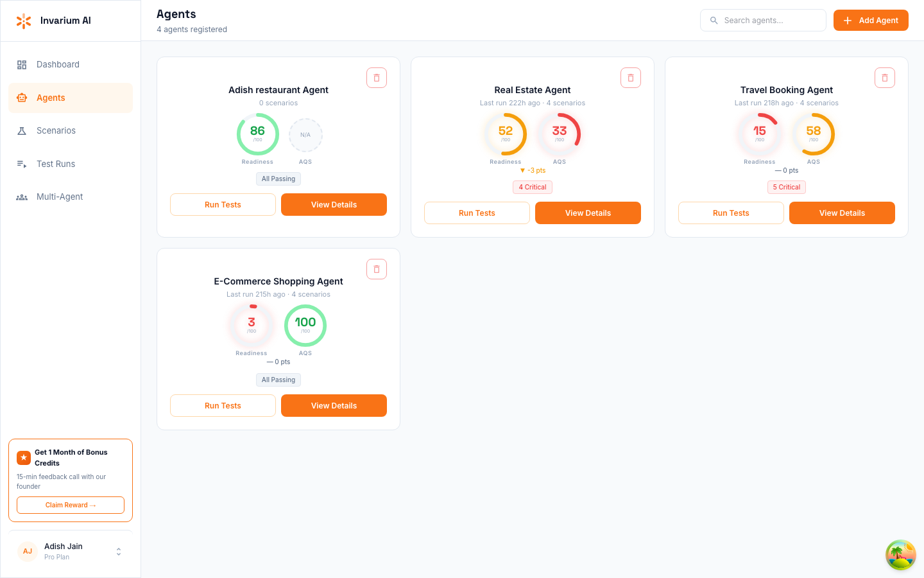Viewport: 924px width, 578px height.
Task: Click the orange star bonus credits icon
Action: pos(24,457)
